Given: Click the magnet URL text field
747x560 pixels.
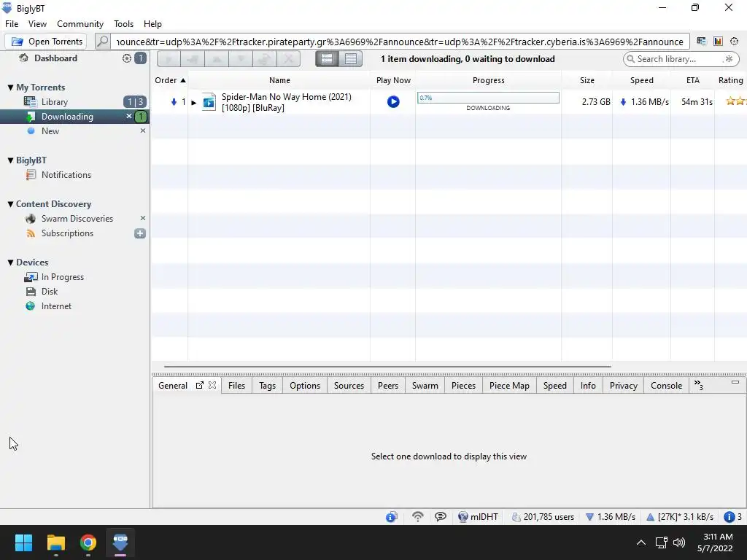Looking at the screenshot, I should (x=400, y=42).
